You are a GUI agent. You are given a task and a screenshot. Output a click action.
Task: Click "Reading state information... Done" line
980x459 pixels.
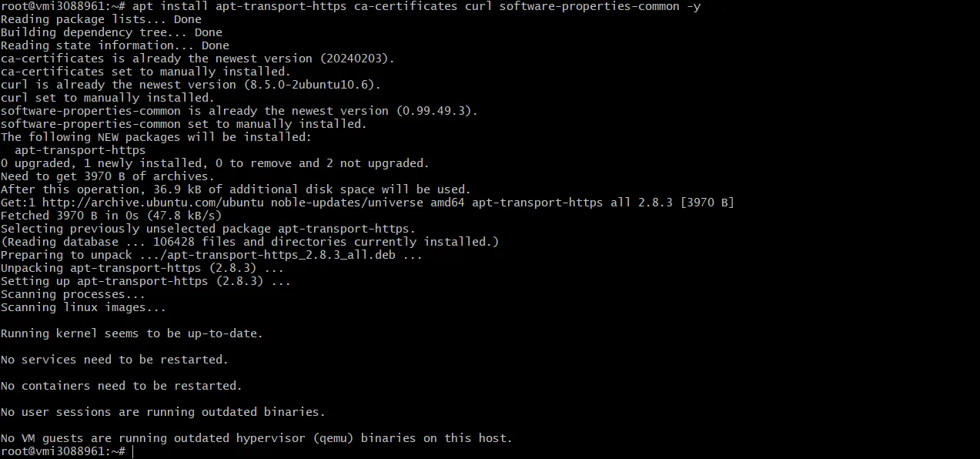(x=115, y=45)
